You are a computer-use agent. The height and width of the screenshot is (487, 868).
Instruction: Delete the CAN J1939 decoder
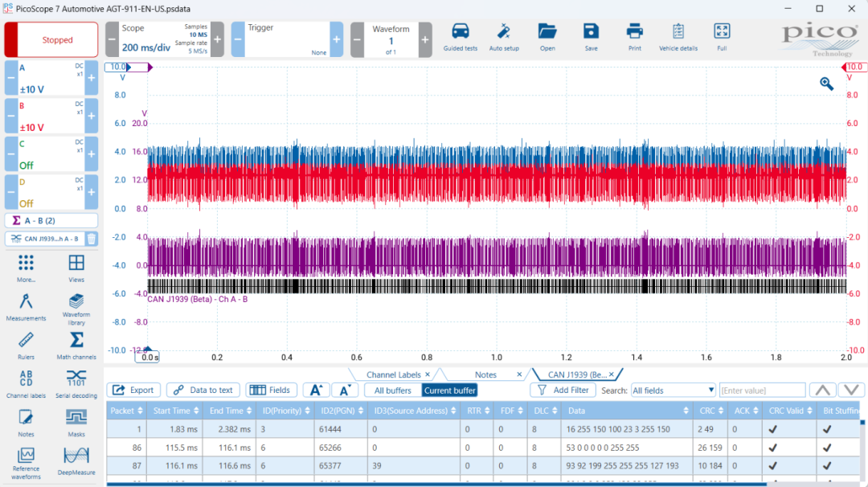pyautogui.click(x=92, y=239)
